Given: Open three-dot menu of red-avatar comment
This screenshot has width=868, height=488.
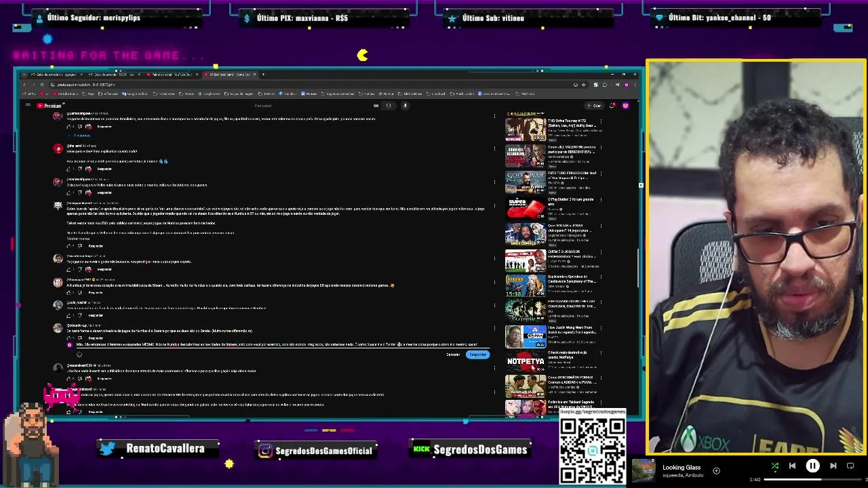Looking at the screenshot, I should tap(494, 148).
